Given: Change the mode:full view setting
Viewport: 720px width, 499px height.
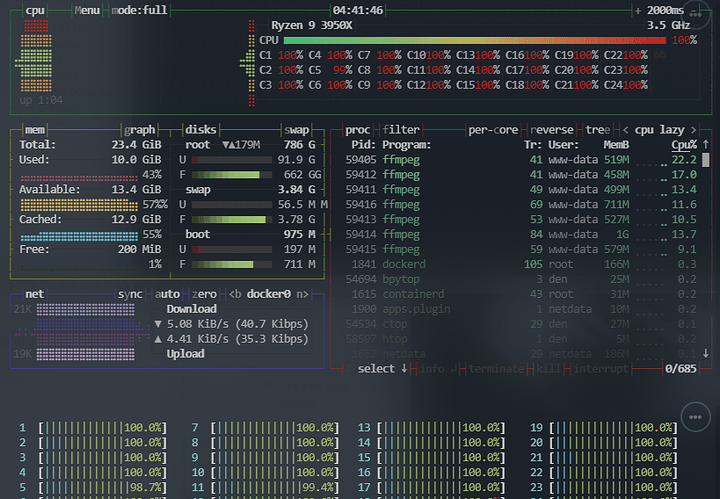Looking at the screenshot, I should tap(139, 10).
